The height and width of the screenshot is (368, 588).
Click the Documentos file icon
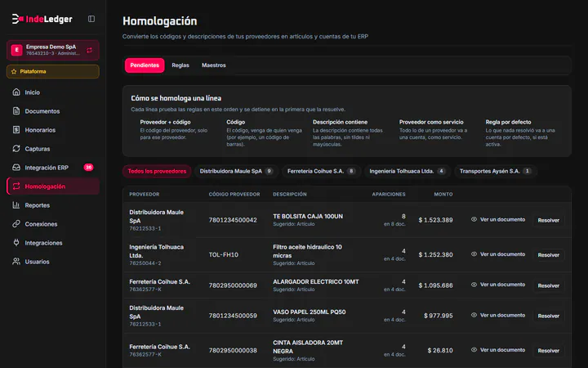click(x=16, y=110)
